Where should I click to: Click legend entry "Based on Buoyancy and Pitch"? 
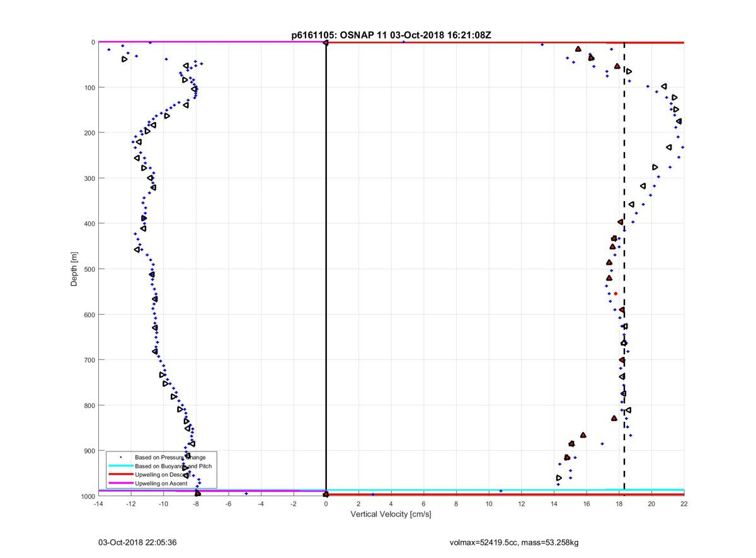(173, 466)
